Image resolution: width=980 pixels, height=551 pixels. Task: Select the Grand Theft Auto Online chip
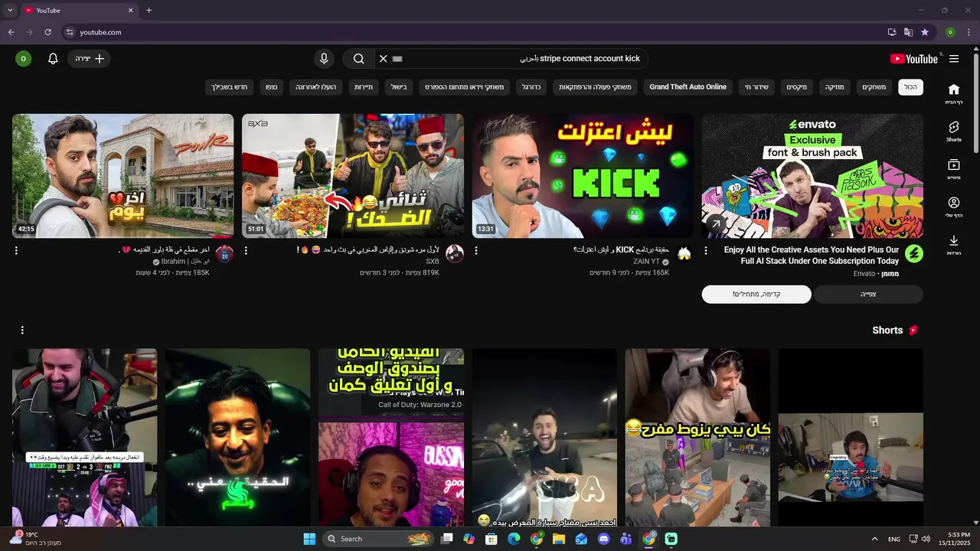pyautogui.click(x=688, y=87)
